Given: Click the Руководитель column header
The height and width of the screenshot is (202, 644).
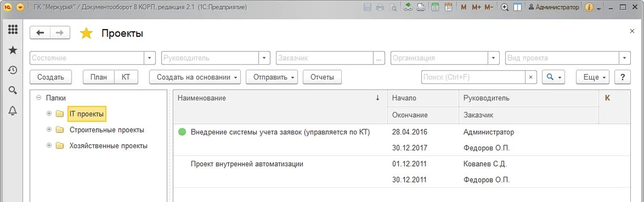Looking at the screenshot, I should 529,98.
